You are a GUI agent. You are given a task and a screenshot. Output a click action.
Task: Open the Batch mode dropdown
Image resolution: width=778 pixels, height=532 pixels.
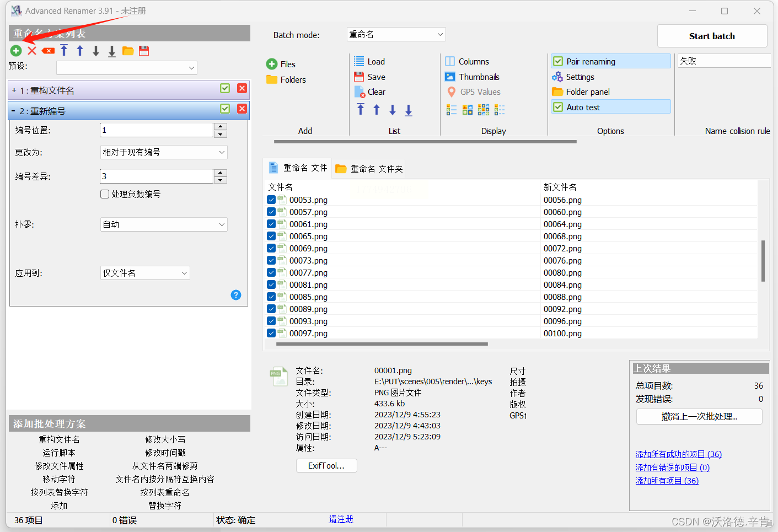tap(396, 34)
